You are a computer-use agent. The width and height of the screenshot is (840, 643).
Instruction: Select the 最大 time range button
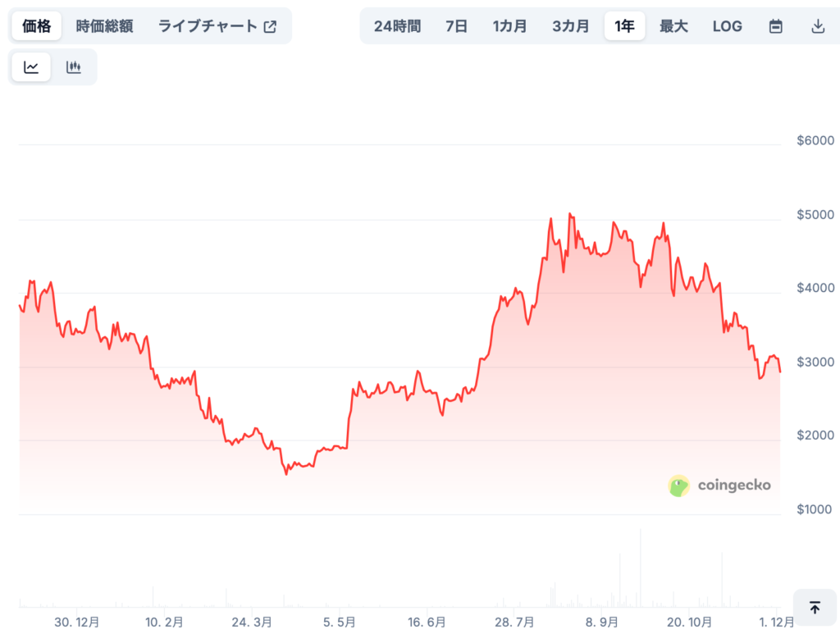pyautogui.click(x=673, y=25)
